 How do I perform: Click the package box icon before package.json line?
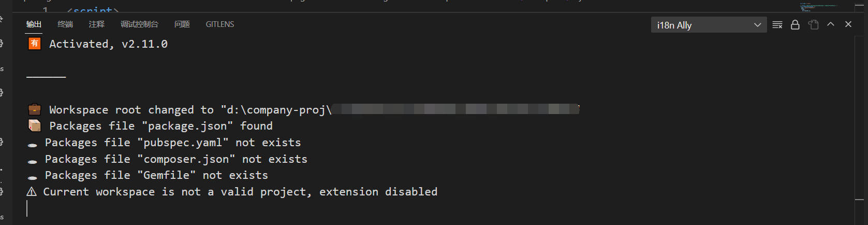coord(34,125)
